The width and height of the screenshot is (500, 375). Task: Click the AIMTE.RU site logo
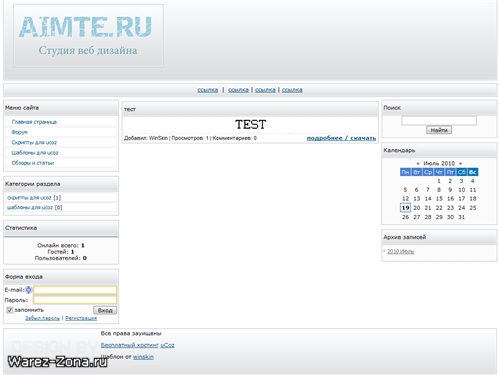(x=85, y=27)
